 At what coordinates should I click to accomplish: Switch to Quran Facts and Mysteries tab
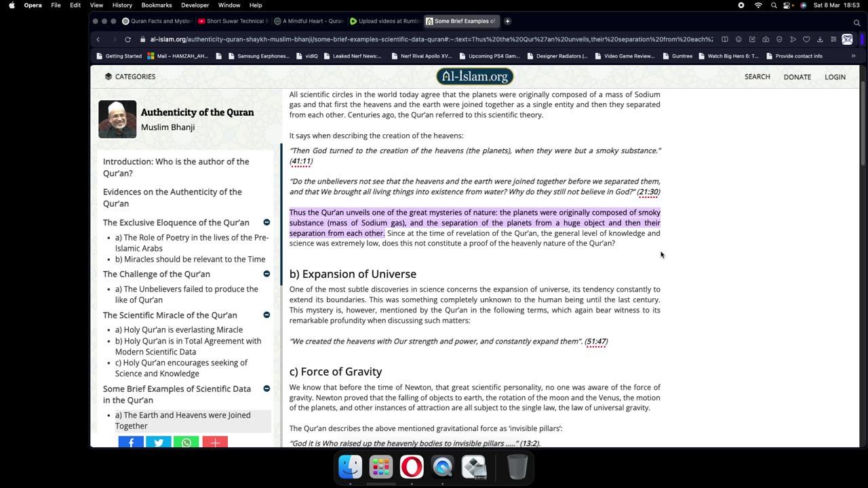click(157, 21)
